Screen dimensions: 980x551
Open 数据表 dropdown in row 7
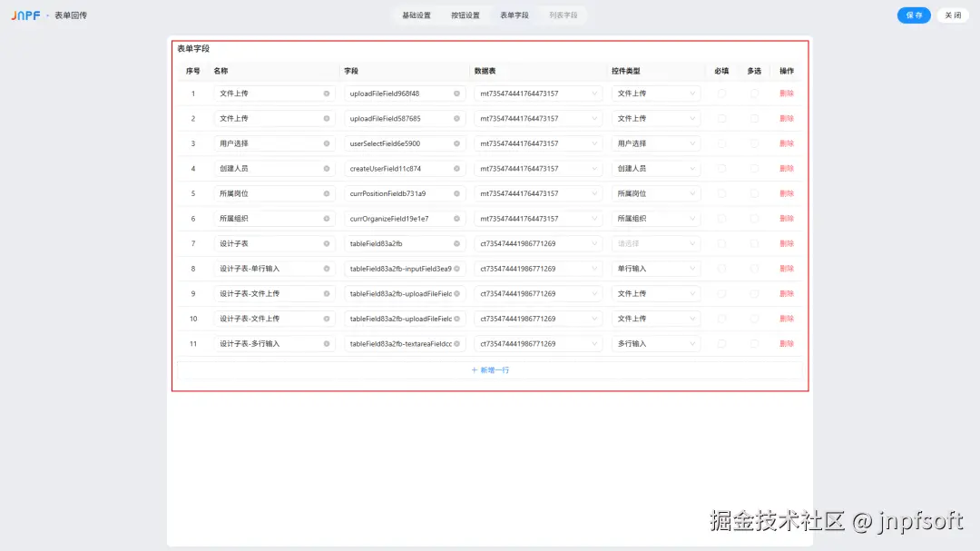coord(538,244)
